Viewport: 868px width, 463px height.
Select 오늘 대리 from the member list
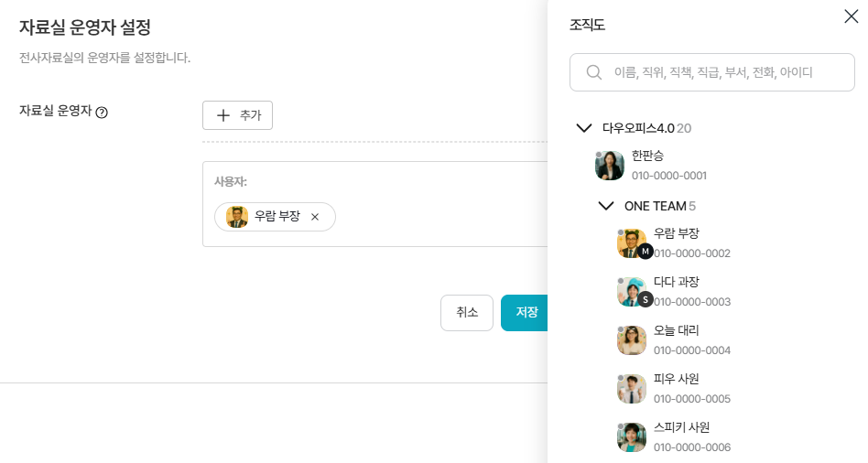tap(677, 330)
